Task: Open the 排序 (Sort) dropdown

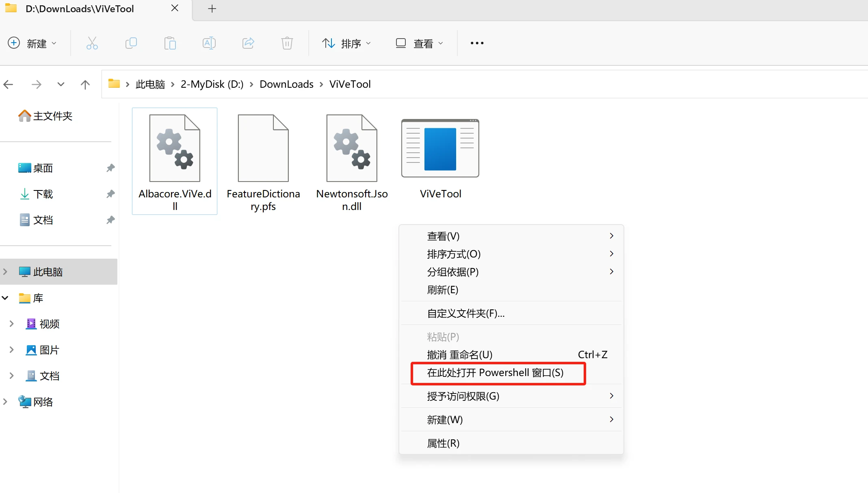Action: pos(346,43)
